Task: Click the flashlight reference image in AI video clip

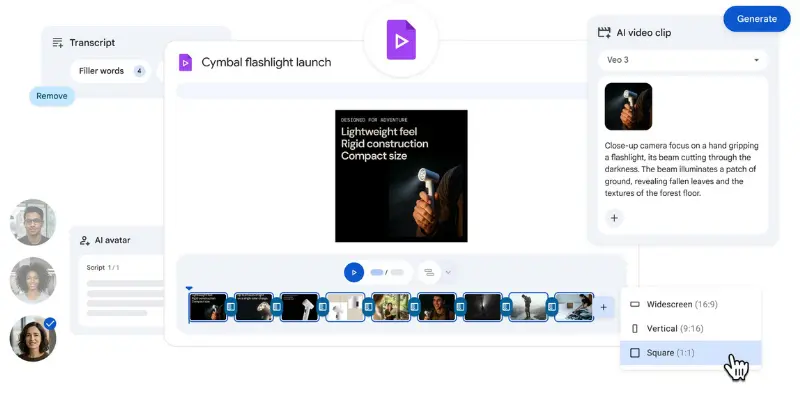Action: [628, 106]
